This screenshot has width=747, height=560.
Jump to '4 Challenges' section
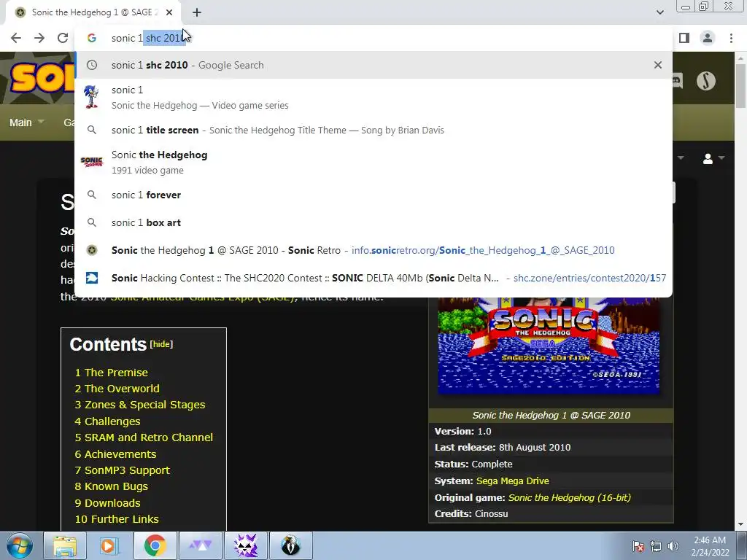[107, 421]
